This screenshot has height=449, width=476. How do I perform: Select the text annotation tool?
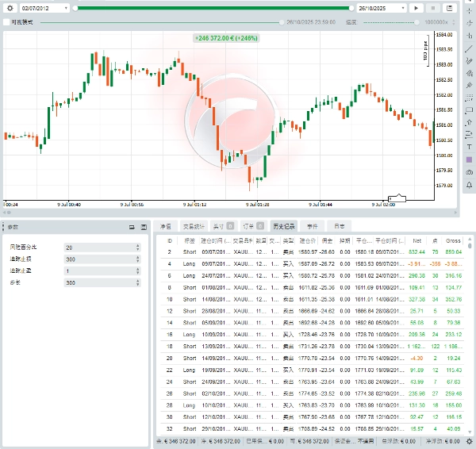coord(469,148)
